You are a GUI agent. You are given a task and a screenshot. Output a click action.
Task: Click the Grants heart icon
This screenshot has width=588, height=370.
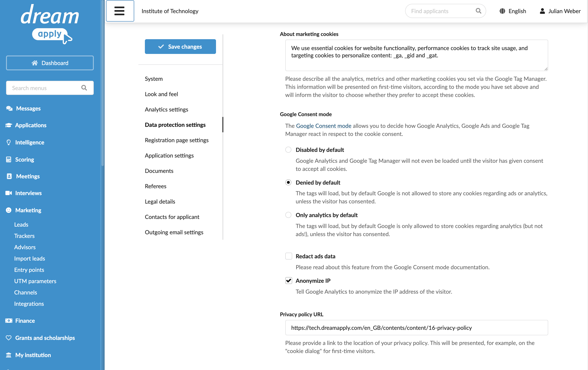[8, 338]
